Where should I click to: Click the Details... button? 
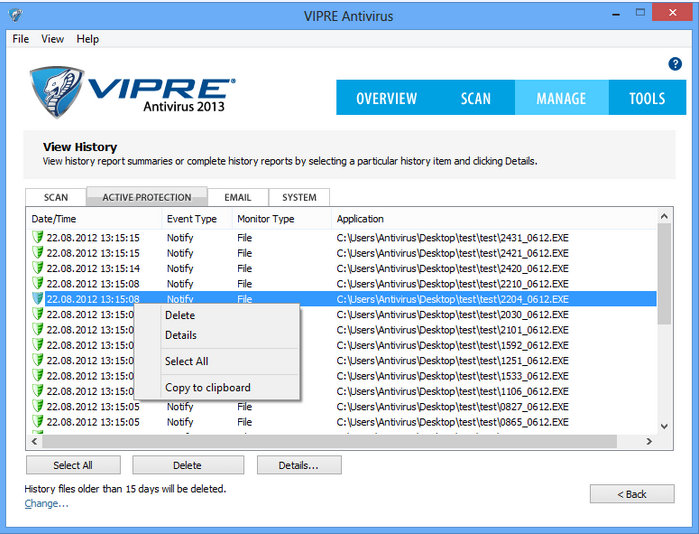tap(299, 465)
